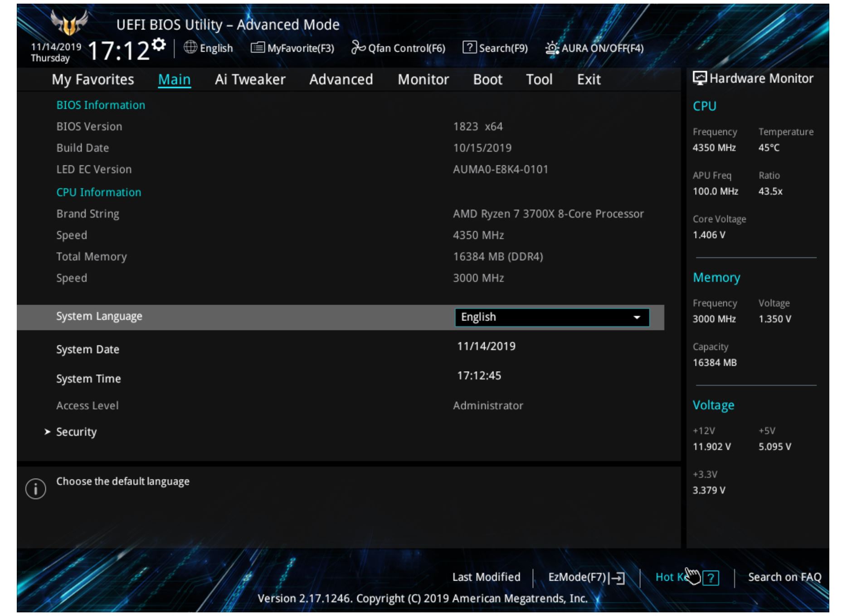Image resolution: width=852 pixels, height=616 pixels.
Task: Click the LED EC Version value AUMA0-E8K4-0101
Action: (x=501, y=170)
